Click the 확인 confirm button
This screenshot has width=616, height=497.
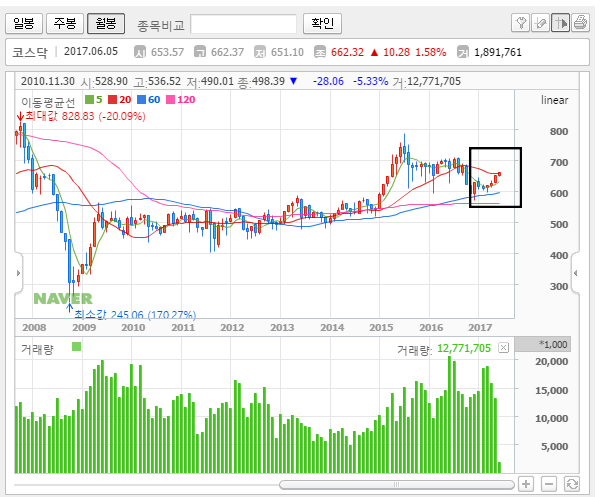322,24
